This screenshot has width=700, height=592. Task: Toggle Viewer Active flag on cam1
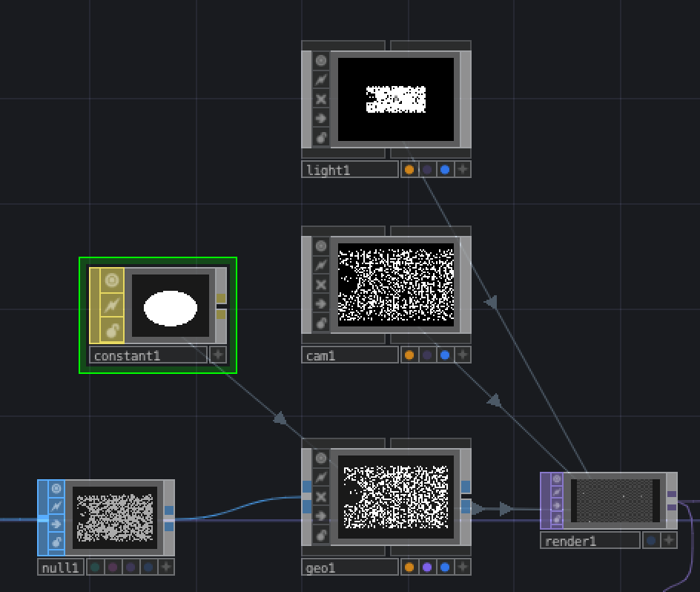pyautogui.click(x=321, y=246)
